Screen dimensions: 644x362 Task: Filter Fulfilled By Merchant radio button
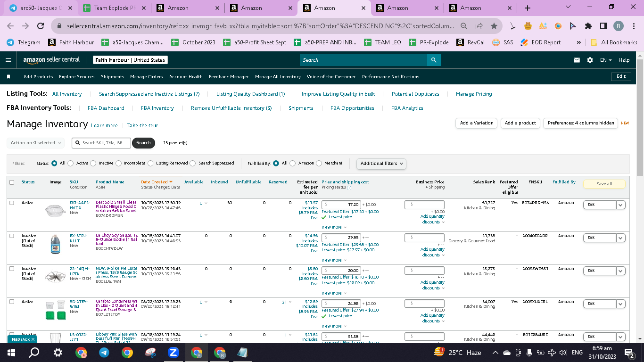[x=319, y=163]
